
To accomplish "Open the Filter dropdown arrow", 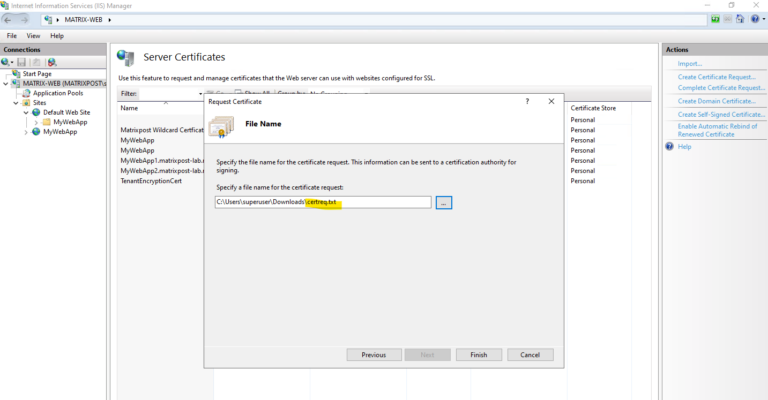I will [200, 94].
